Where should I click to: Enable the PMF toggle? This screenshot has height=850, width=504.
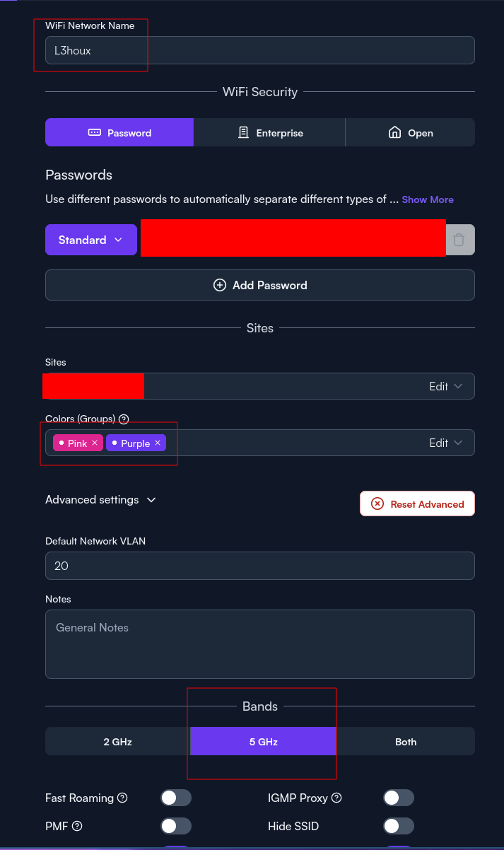pos(176,826)
